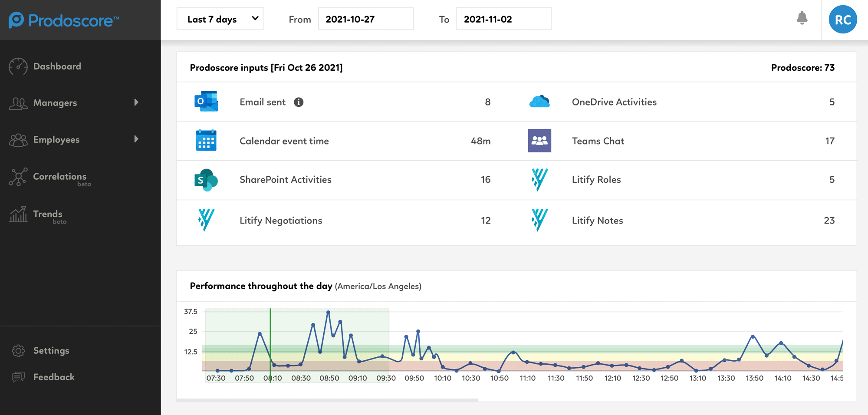Click the Email sent info icon
Screen dimensions: 868x415
tap(299, 102)
